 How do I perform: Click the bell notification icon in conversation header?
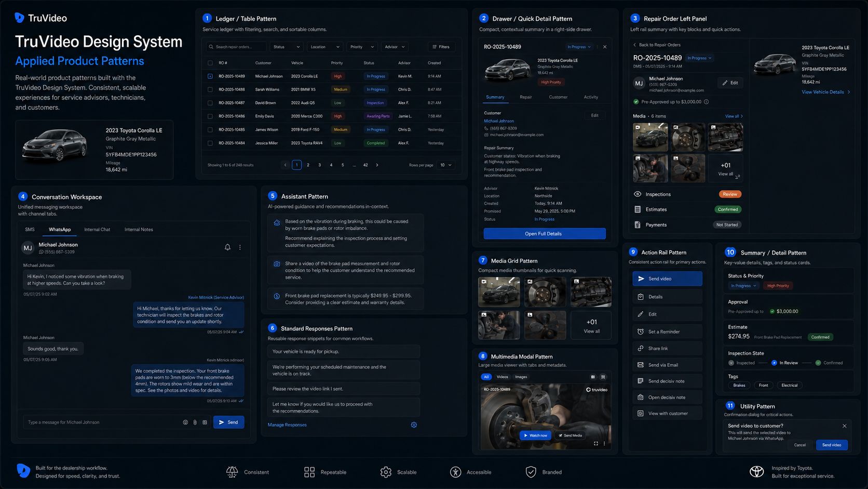pyautogui.click(x=227, y=247)
